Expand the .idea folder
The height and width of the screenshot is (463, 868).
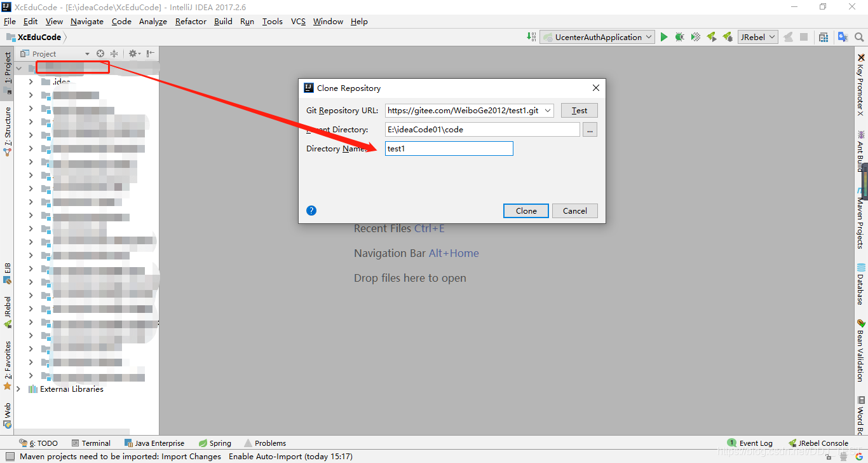click(x=31, y=81)
